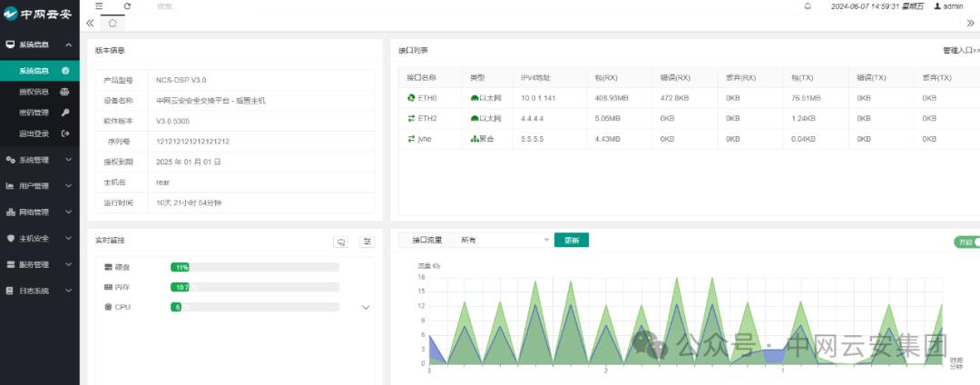Toggle the sidebar collapse hamburger icon
The image size is (980, 385).
click(99, 5)
